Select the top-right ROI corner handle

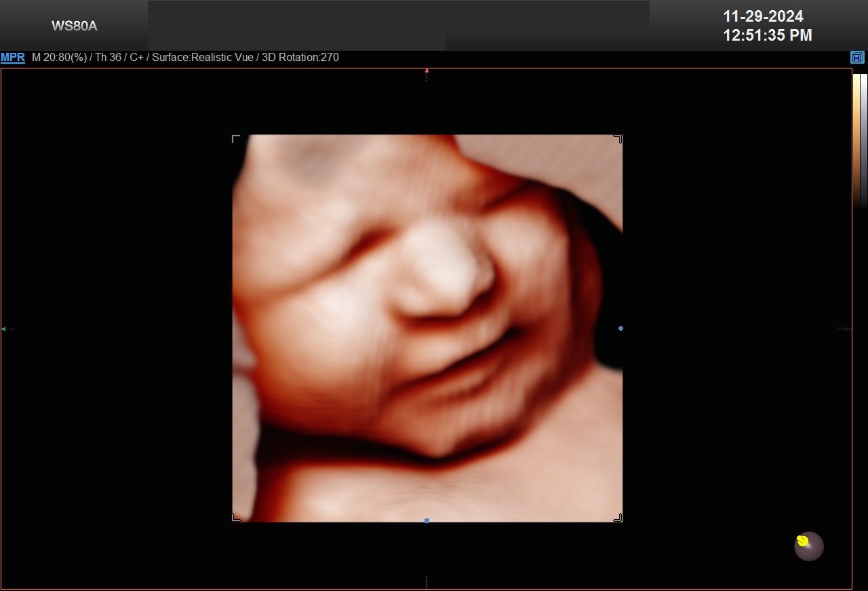point(618,139)
